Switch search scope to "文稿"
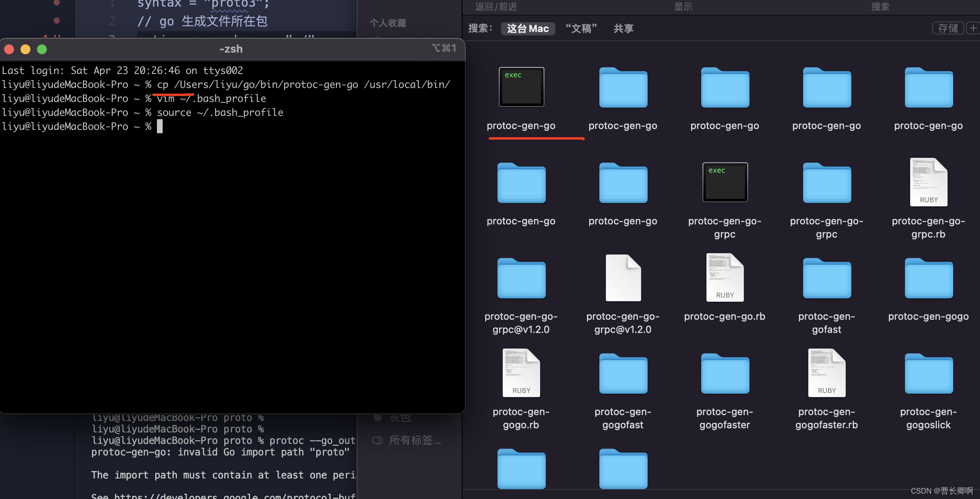980x499 pixels. 581,28
